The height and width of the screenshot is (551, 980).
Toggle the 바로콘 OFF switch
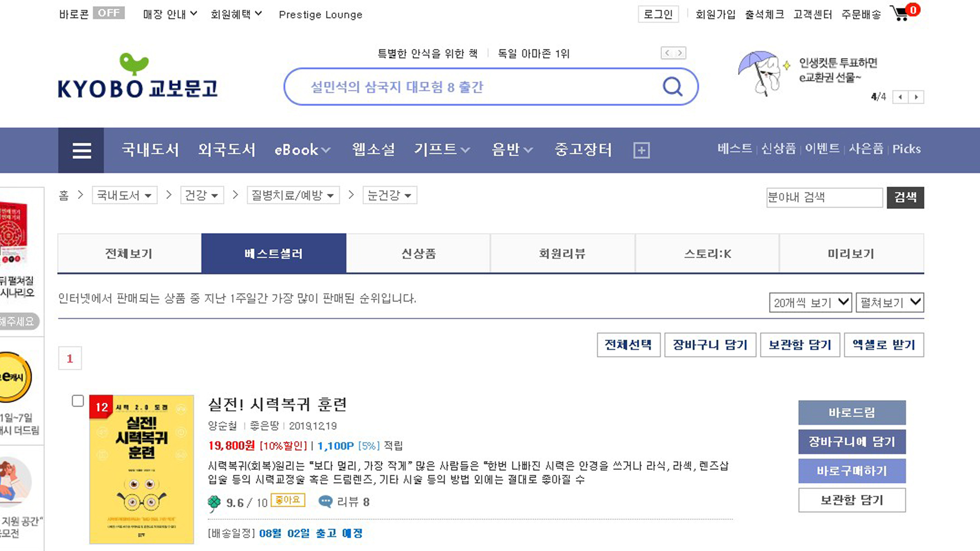click(109, 13)
